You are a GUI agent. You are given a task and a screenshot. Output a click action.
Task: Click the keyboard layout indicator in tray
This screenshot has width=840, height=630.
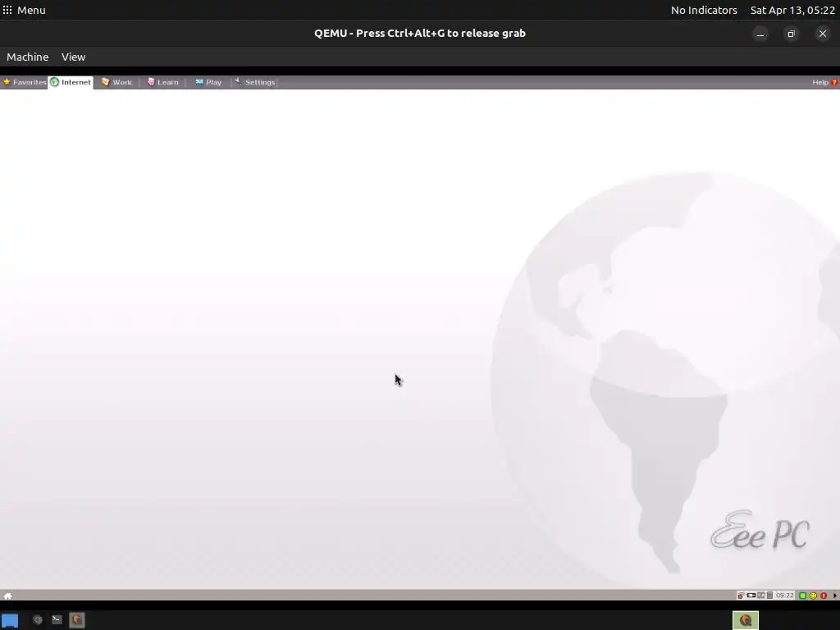[760, 596]
